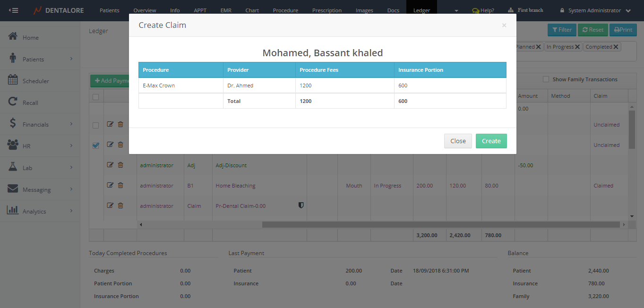Toggle the sidebar collapse menu icon
Image resolution: width=644 pixels, height=308 pixels.
(x=13, y=10)
